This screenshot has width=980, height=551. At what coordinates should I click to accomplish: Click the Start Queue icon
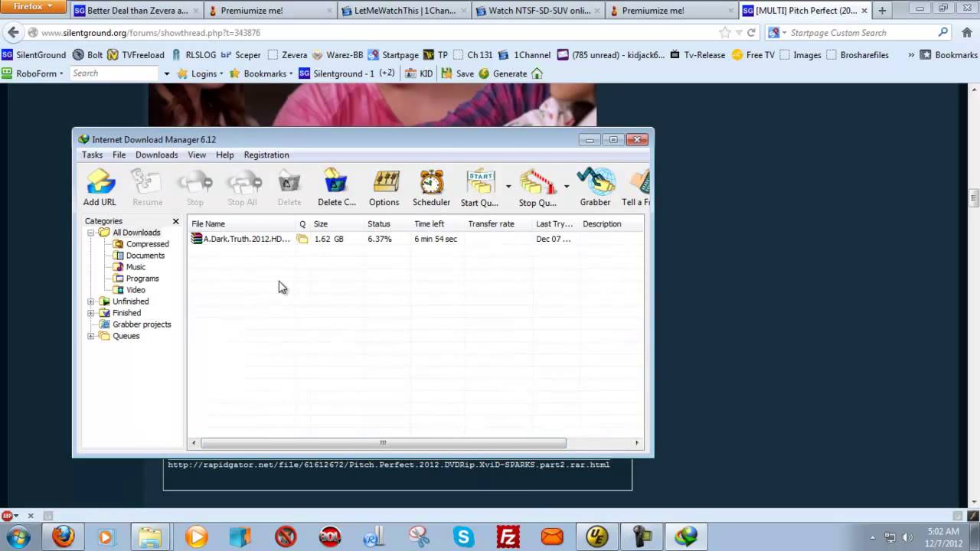click(x=480, y=187)
